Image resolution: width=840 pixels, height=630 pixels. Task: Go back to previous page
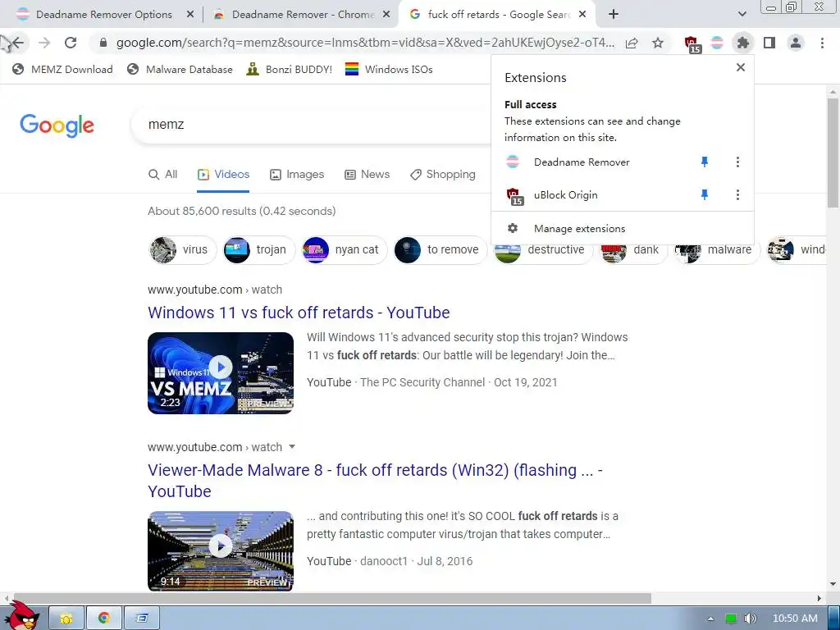point(18,43)
